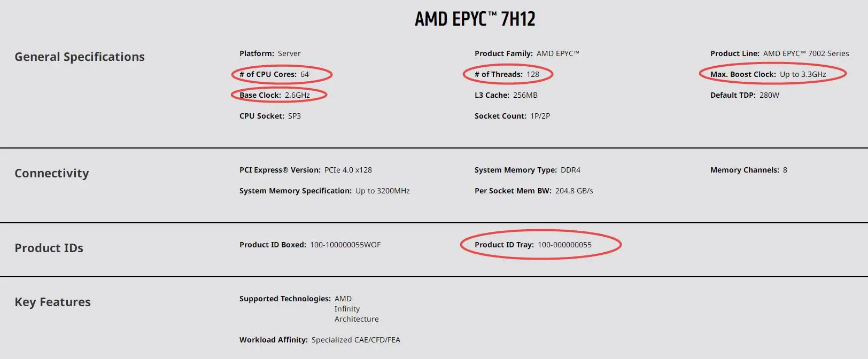Click the Default TDP 280W entry
868x359 pixels.
pos(745,95)
